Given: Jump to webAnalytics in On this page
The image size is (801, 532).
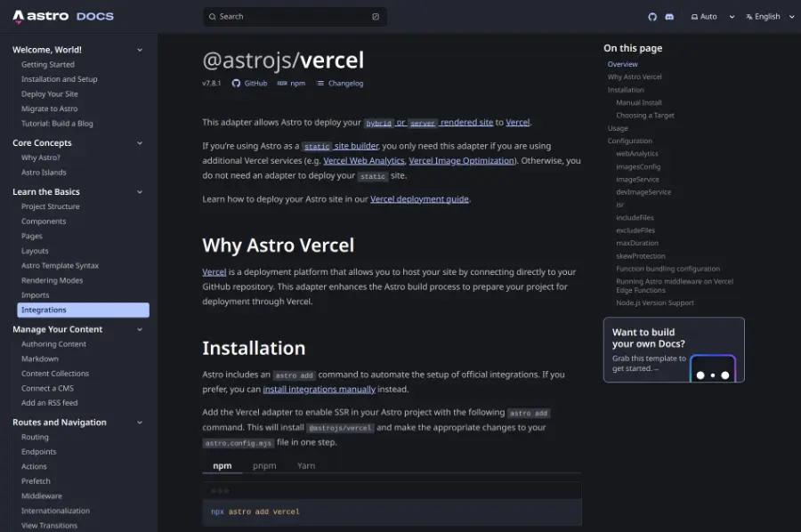Looking at the screenshot, I should (x=637, y=154).
